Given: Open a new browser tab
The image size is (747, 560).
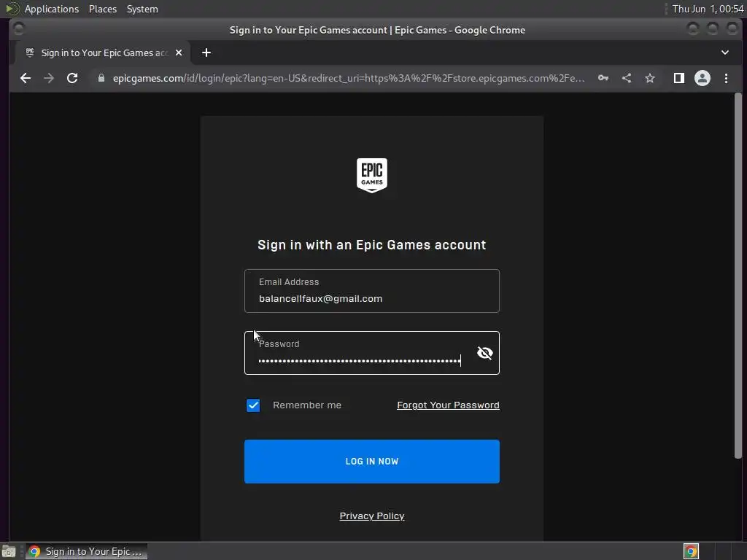Looking at the screenshot, I should (x=206, y=52).
